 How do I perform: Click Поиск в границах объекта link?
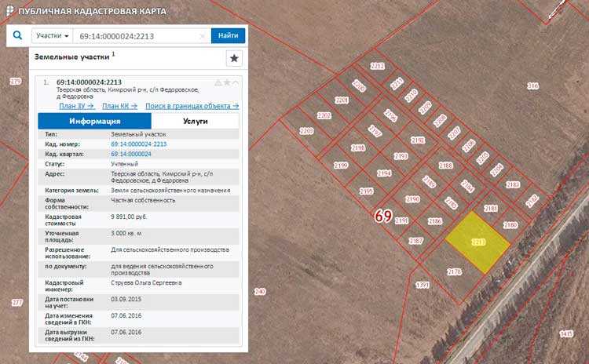[x=192, y=106]
